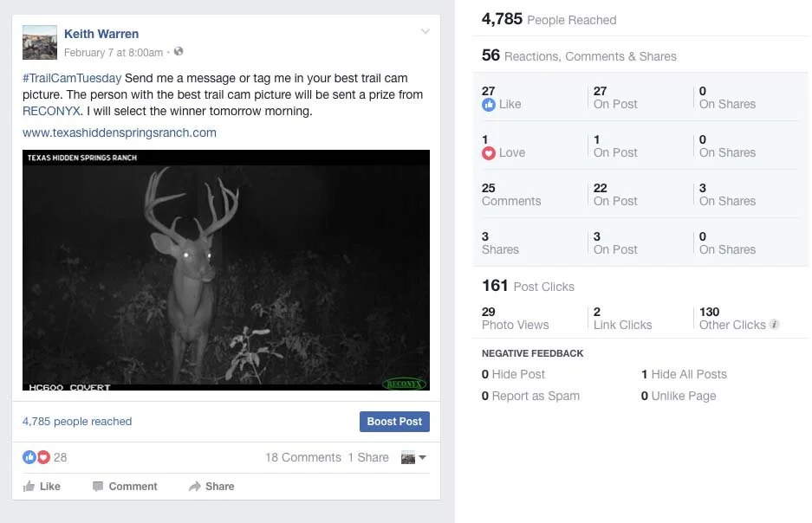Open the post-as identity selector dropdown
Viewport: 812px width, 523px height.
[413, 457]
